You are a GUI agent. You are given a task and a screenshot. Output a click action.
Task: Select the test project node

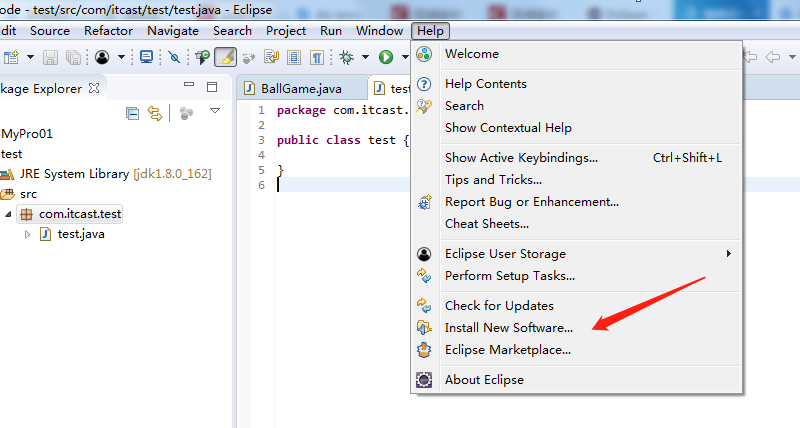[11, 154]
